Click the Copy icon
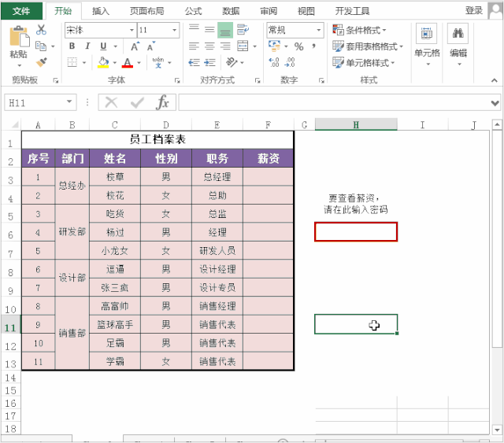The width and height of the screenshot is (504, 443). tap(40, 46)
